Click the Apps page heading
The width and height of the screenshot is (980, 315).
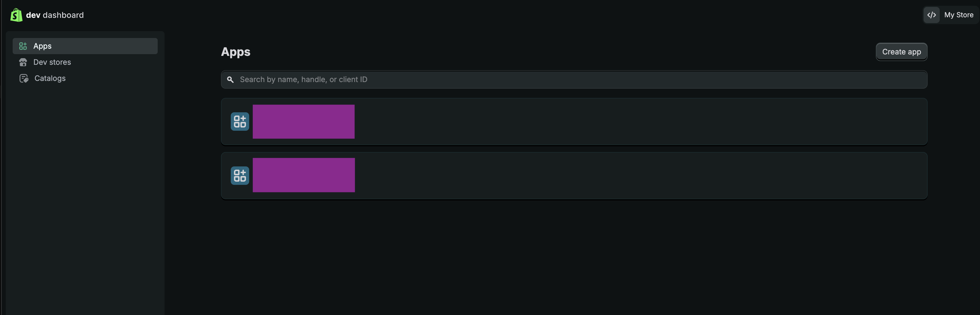click(235, 52)
